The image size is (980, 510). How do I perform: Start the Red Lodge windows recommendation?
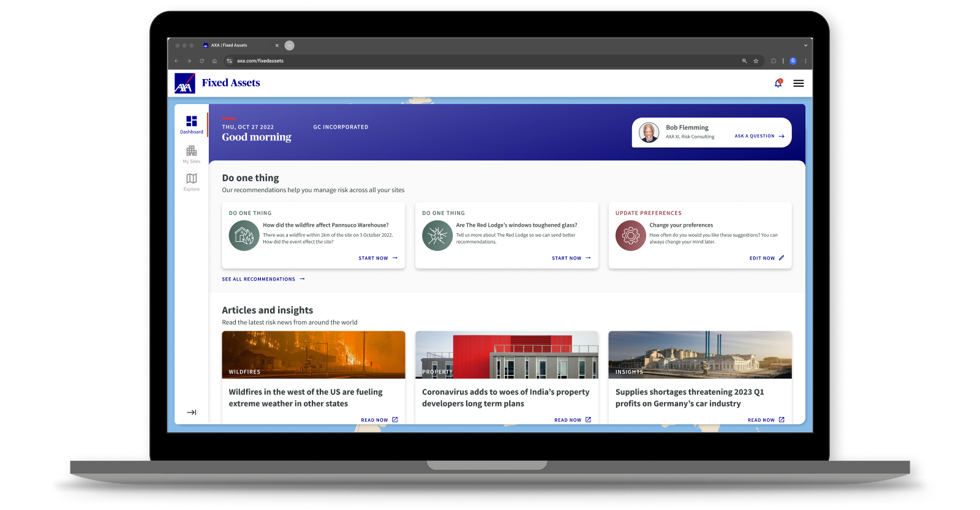(x=571, y=258)
